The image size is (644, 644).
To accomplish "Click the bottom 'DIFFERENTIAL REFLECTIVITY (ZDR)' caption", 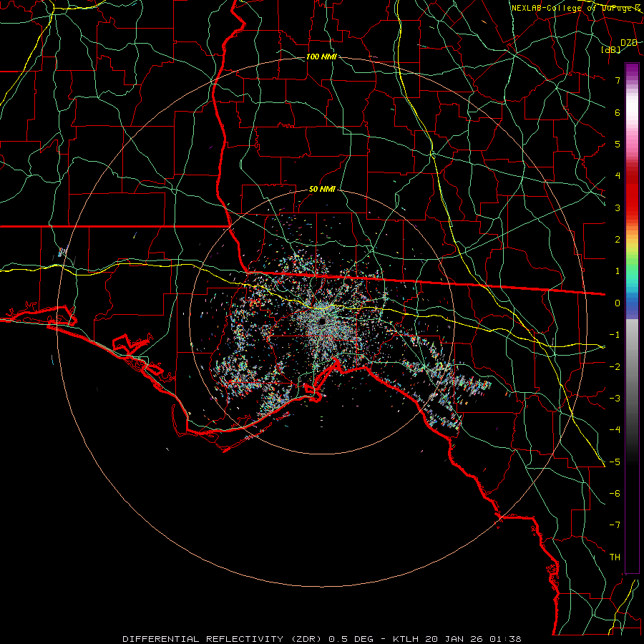I will [223, 639].
